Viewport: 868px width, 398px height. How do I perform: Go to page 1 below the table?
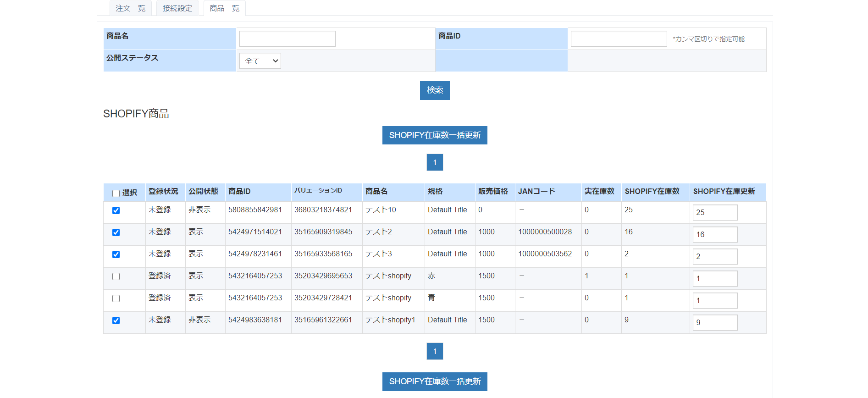435,351
